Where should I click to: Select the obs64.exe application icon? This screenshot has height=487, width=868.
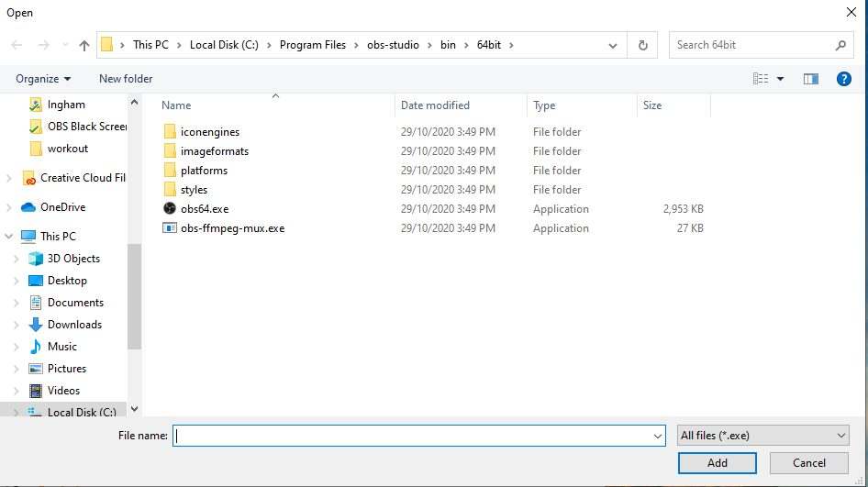pyautogui.click(x=170, y=208)
